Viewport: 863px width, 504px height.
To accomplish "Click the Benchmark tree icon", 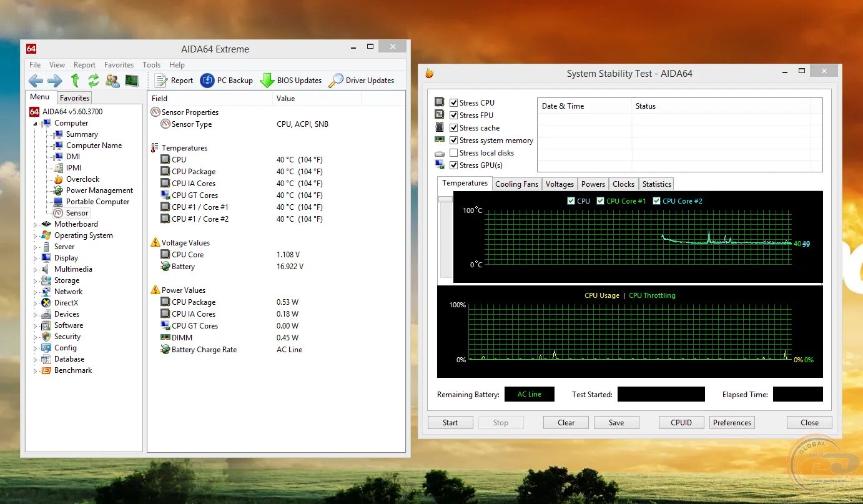I will coord(46,370).
